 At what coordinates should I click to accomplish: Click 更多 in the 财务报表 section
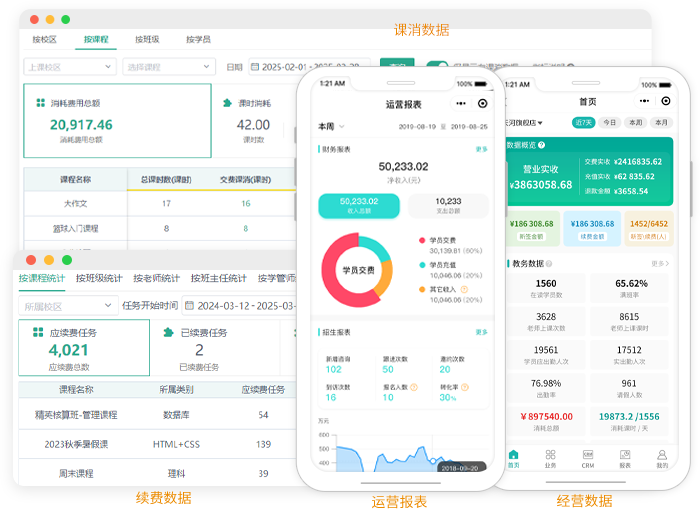click(x=481, y=149)
